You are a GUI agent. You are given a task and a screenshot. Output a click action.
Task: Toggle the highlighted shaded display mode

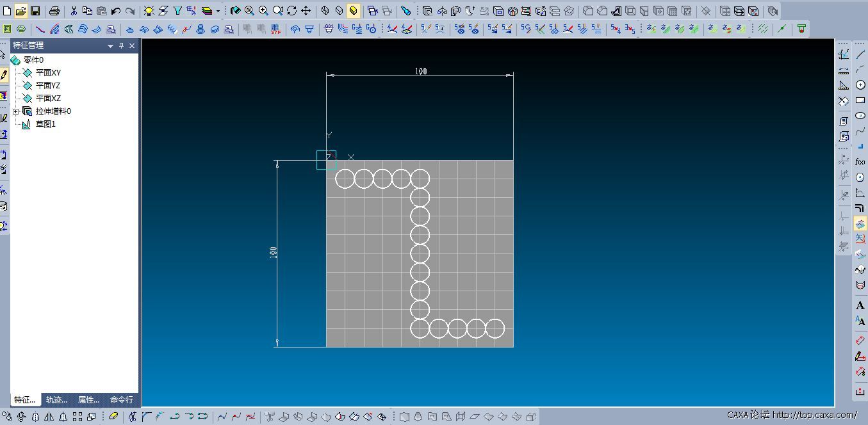pos(353,11)
